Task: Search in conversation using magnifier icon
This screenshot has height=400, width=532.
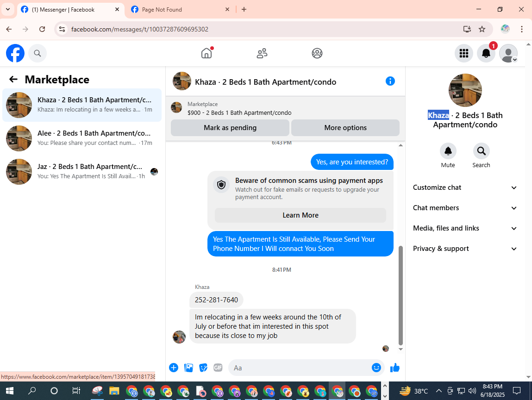Action: (x=481, y=151)
